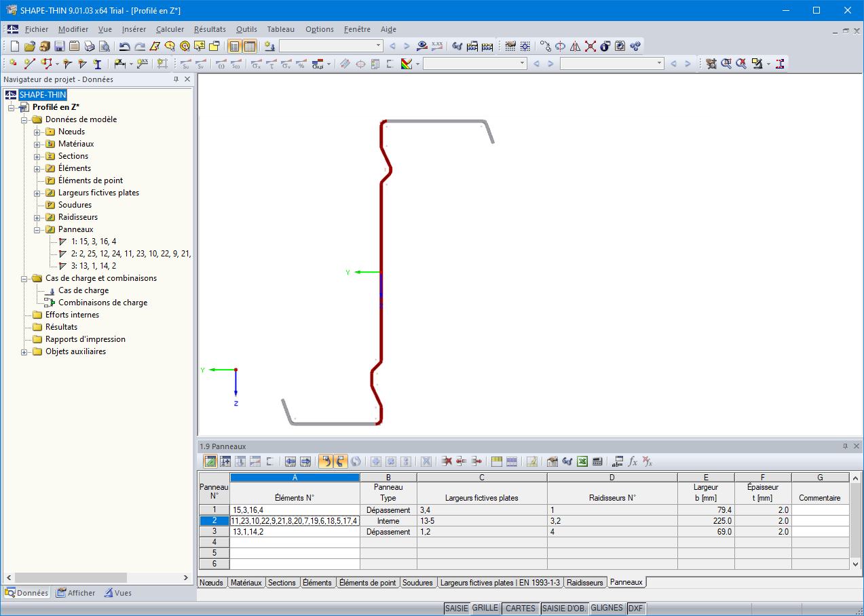Viewport: 864px width, 616px height.
Task: Show shear stresses τ using its toolbar icon
Action: (x=271, y=64)
